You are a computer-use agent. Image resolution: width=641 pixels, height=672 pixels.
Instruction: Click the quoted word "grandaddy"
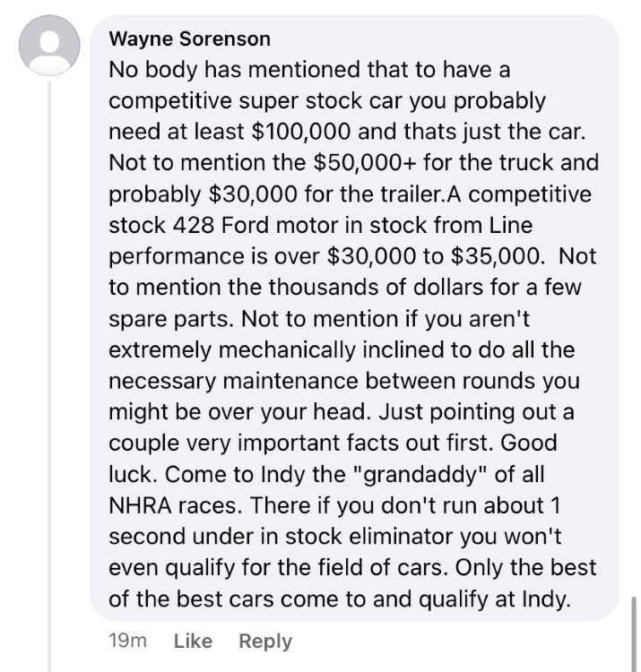click(420, 475)
